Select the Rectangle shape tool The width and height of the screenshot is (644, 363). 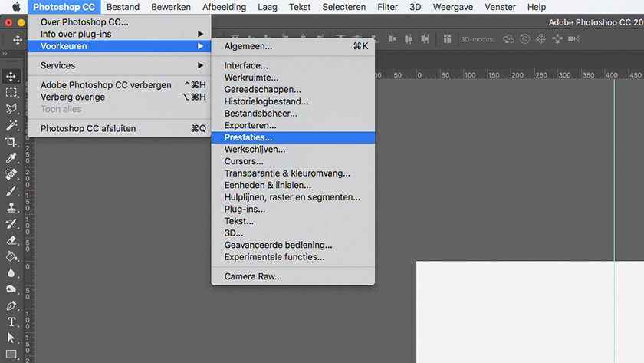[11, 354]
